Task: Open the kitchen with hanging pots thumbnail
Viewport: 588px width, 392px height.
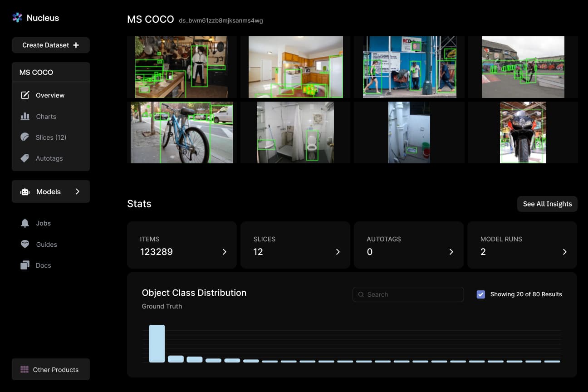Action: pyautogui.click(x=181, y=67)
